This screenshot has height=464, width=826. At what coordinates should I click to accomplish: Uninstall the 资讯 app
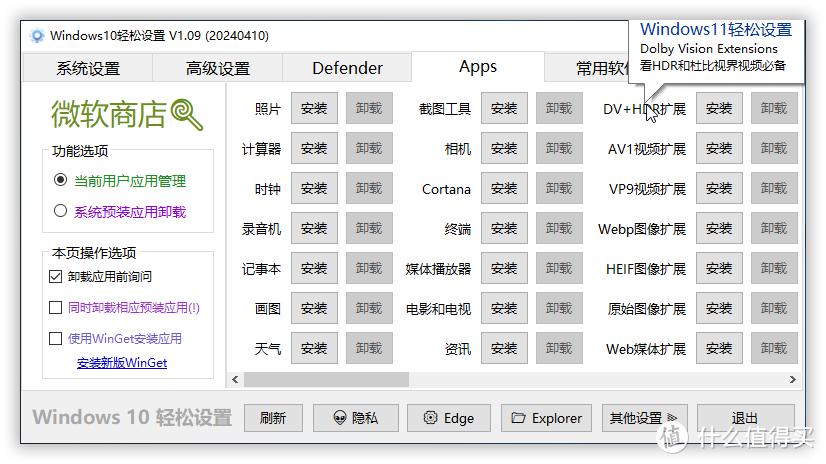(559, 348)
